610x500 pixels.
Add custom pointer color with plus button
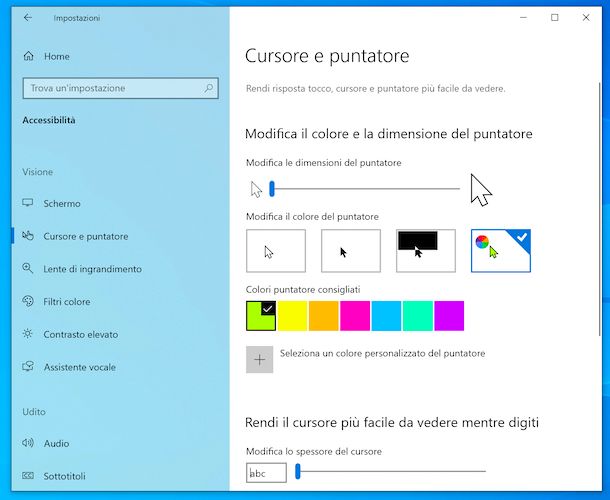[259, 360]
